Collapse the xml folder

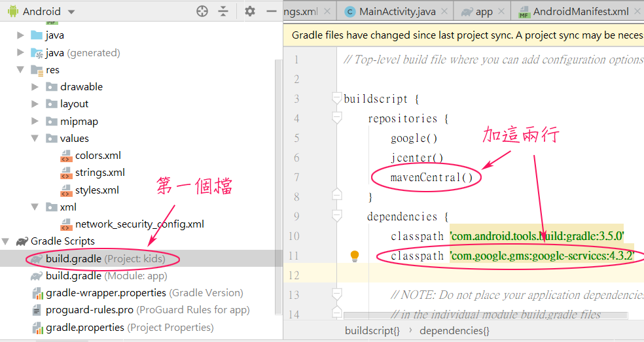35,207
